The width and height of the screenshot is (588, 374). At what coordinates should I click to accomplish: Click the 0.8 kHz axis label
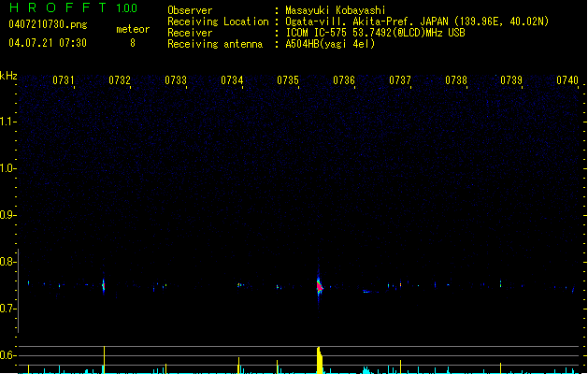(7, 262)
